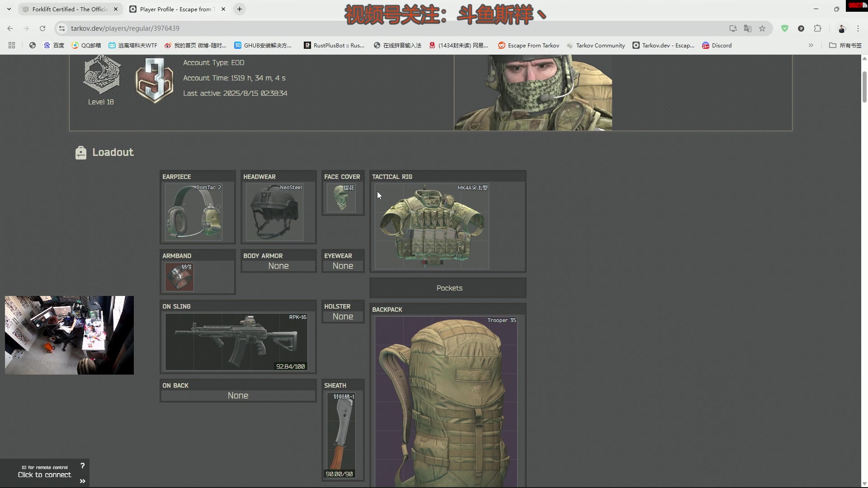Click the unlabeled globe bookmark icon
Screen dimensions: 868x488
[32, 45]
